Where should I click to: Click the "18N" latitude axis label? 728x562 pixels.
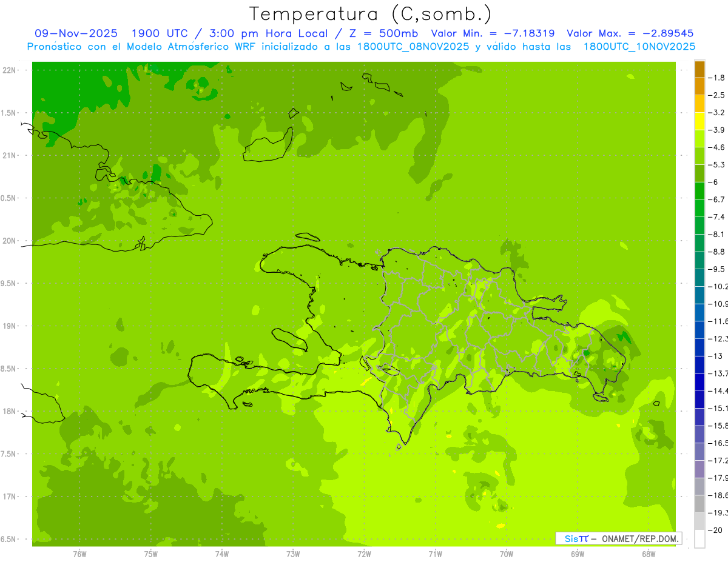click(8, 412)
